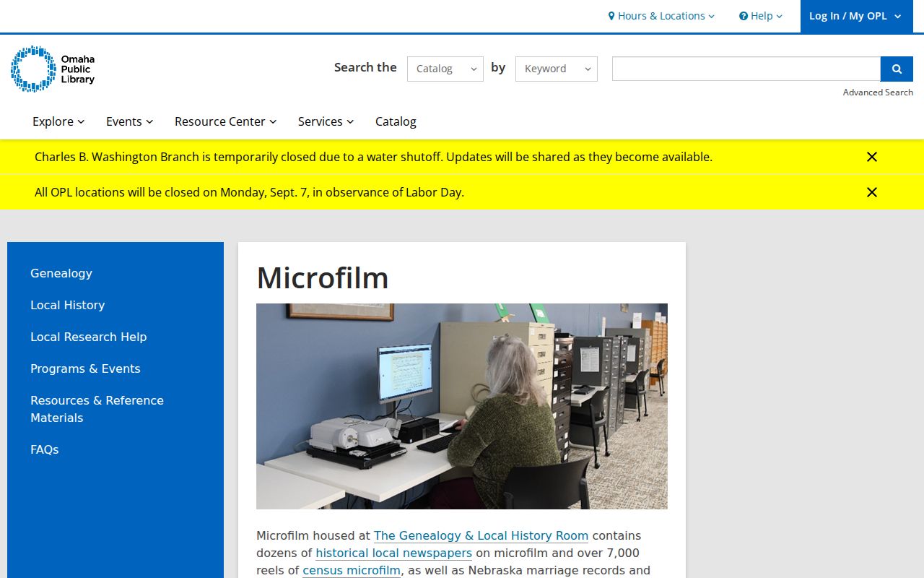924x578 pixels.
Task: Open the Catalog search scope dropdown
Action: 445,69
